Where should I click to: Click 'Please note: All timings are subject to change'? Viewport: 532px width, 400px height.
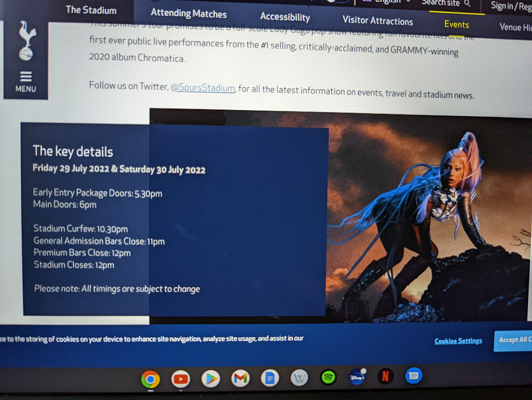click(117, 289)
